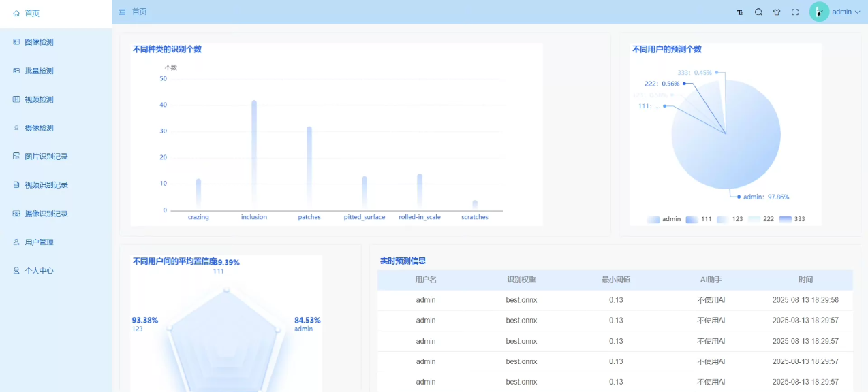This screenshot has height=392, width=868.
Task: Click the 视频识别记录 sidebar icon
Action: coord(16,184)
